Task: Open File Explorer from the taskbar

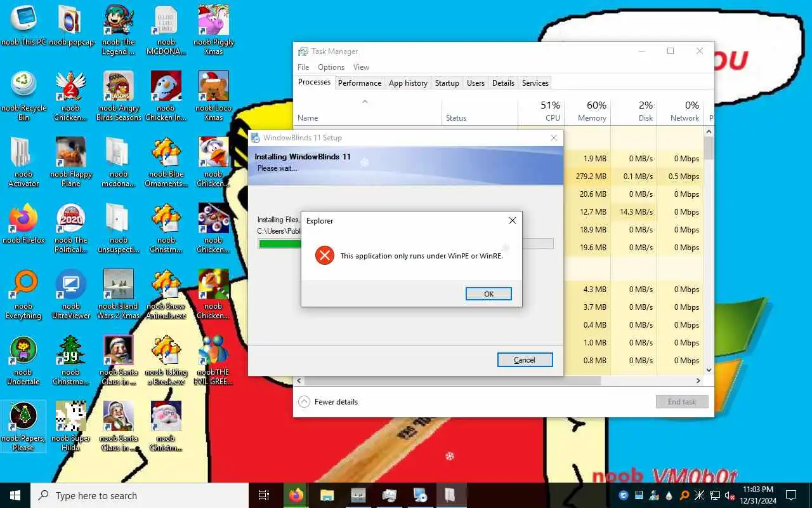Action: (x=327, y=495)
